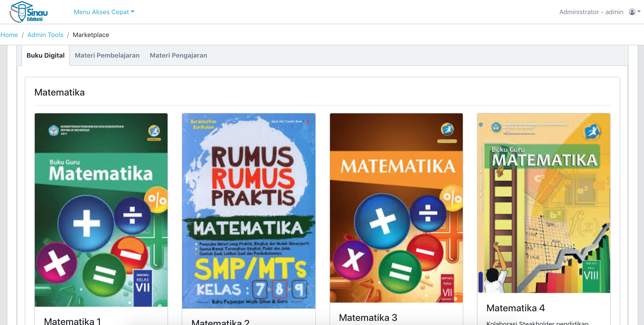Switch to the Materi Pengajaran tab
This screenshot has height=325, width=644.
178,55
